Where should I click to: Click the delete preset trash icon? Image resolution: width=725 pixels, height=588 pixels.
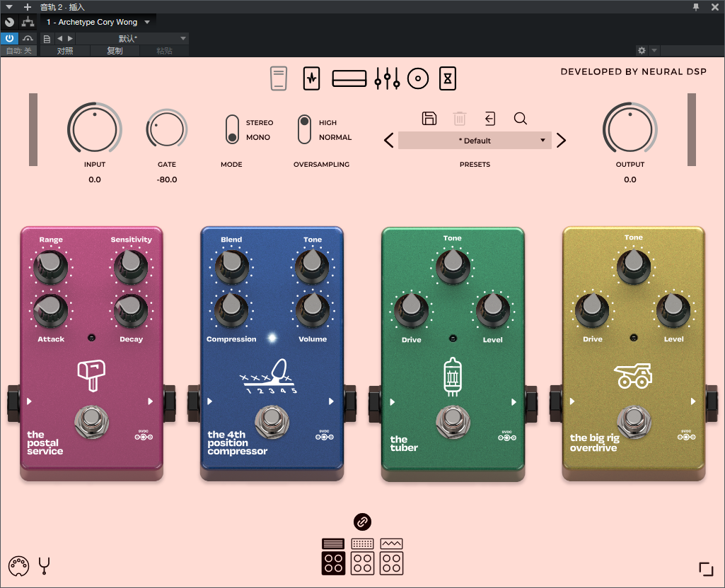click(x=460, y=119)
